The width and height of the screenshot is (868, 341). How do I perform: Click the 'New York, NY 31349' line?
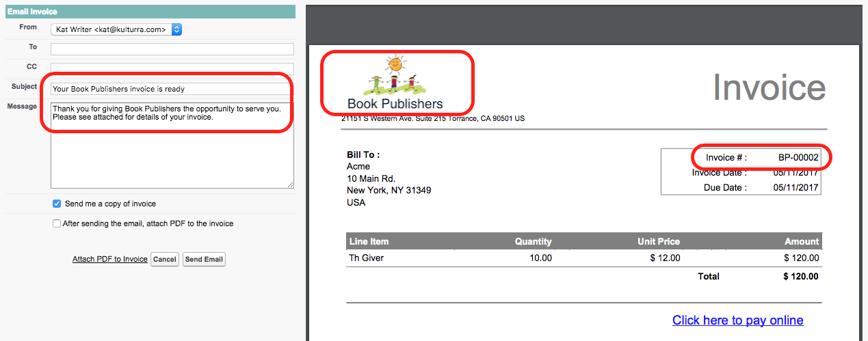[x=389, y=191]
